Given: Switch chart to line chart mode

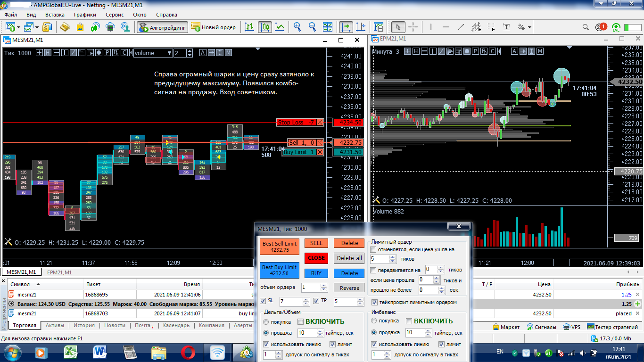Looking at the screenshot, I should (x=280, y=27).
